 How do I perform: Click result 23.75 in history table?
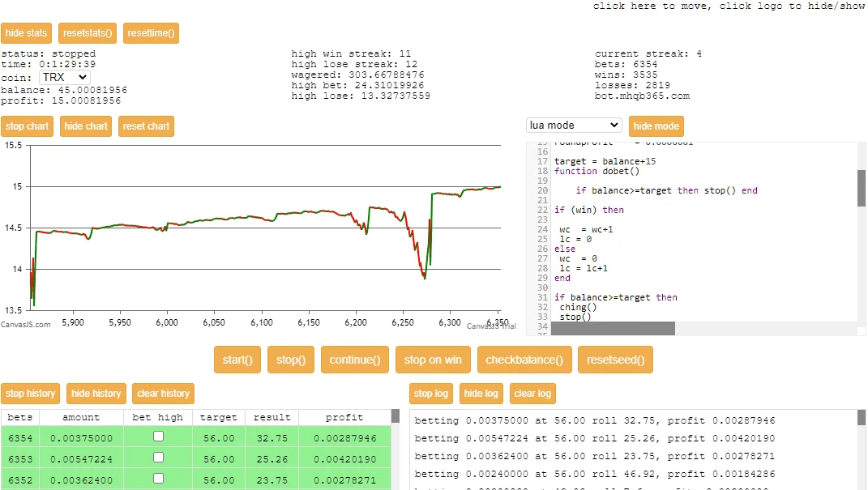tap(272, 480)
